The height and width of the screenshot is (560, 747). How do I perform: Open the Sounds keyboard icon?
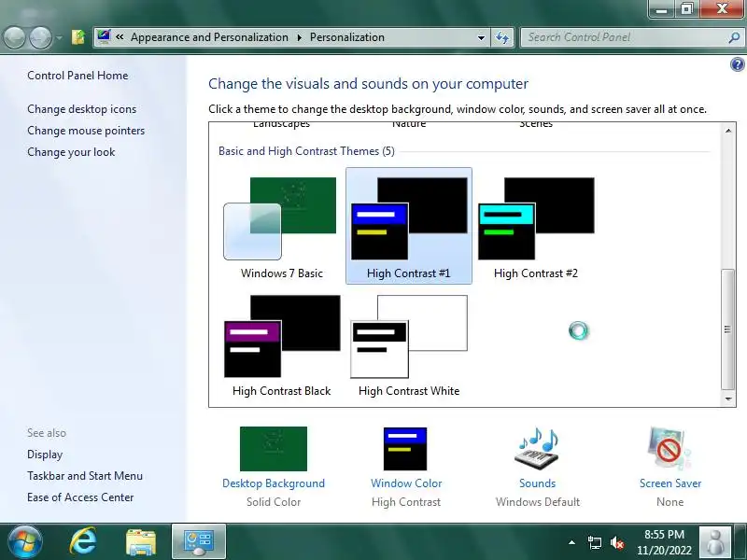click(537, 449)
